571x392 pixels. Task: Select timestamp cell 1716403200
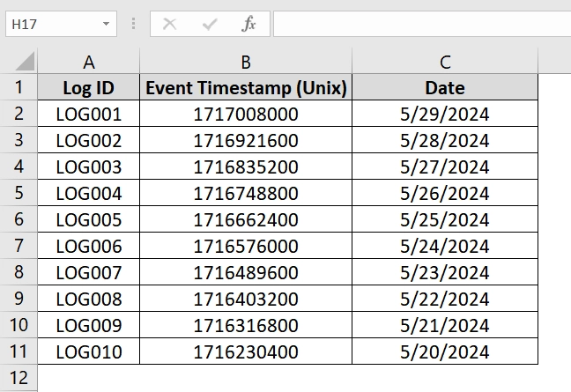pos(246,299)
